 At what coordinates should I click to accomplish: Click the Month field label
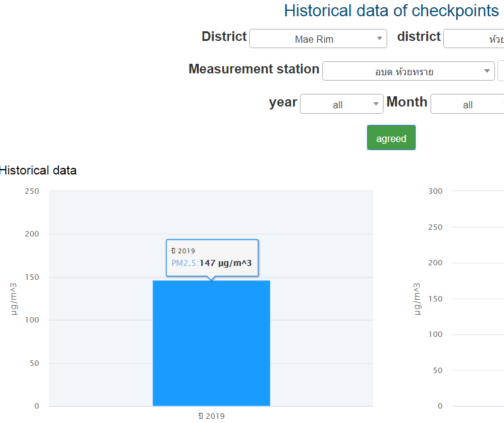point(407,102)
